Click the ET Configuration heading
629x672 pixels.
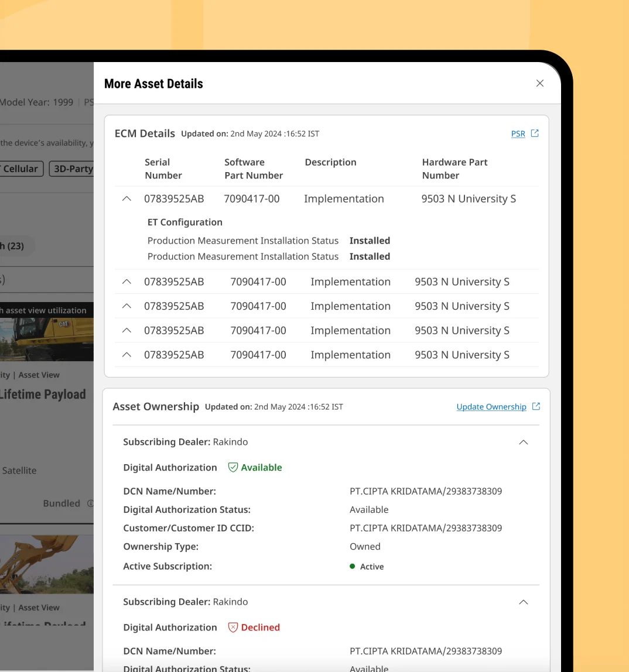(x=185, y=222)
